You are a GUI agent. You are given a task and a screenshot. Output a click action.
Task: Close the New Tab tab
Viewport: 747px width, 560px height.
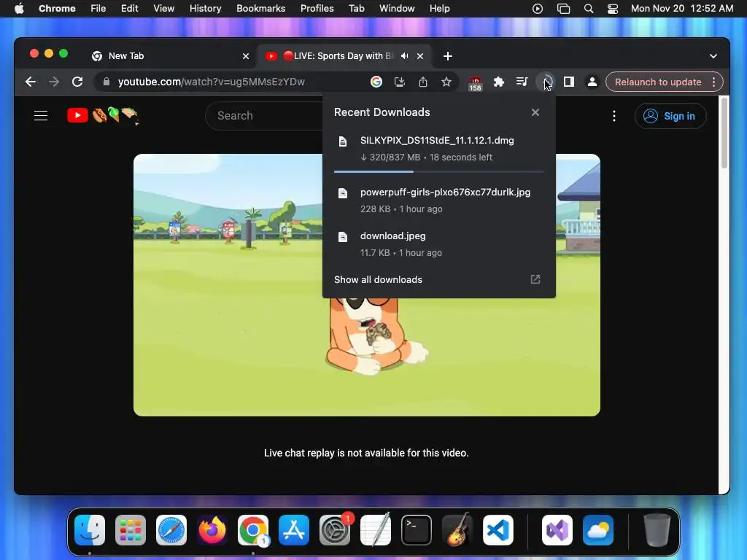[x=246, y=56]
